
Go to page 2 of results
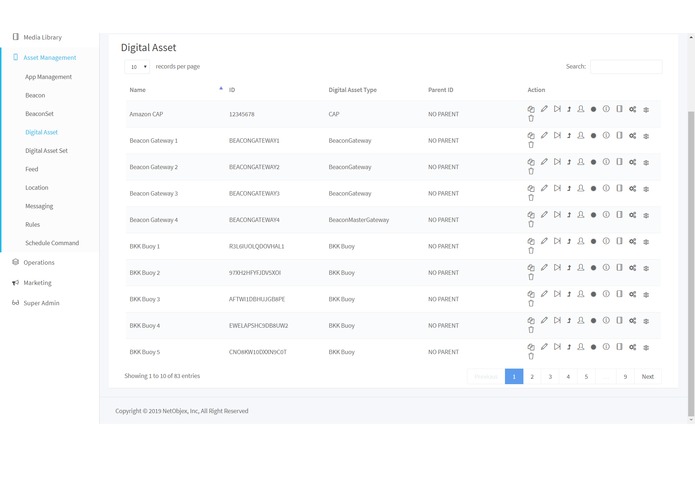(x=532, y=377)
